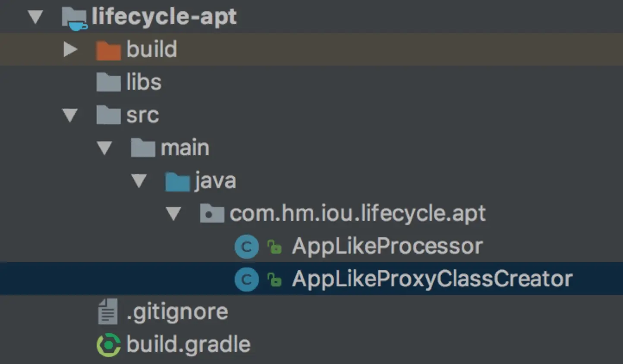
Task: Expand the build folder
Action: pos(70,50)
